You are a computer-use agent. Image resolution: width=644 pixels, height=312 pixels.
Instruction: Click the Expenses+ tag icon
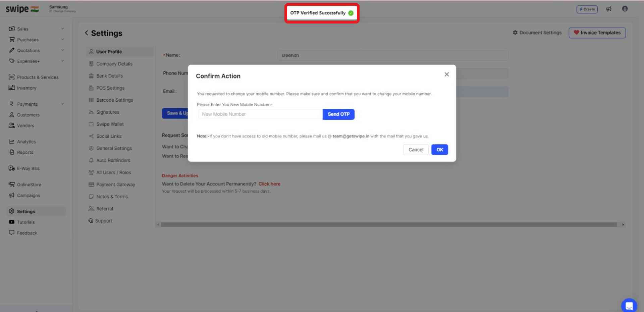12,61
